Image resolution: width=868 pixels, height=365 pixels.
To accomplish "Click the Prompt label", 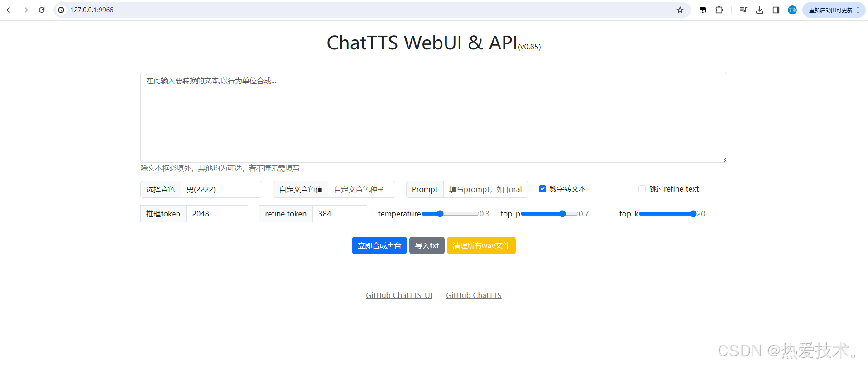I will point(425,189).
